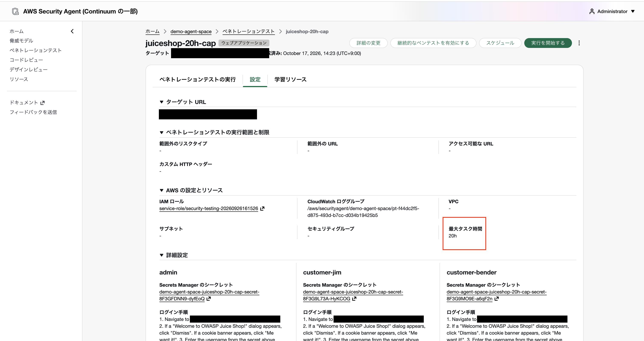The width and height of the screenshot is (644, 341).
Task: Click external link icon beside IAM role
Action: [x=262, y=208]
